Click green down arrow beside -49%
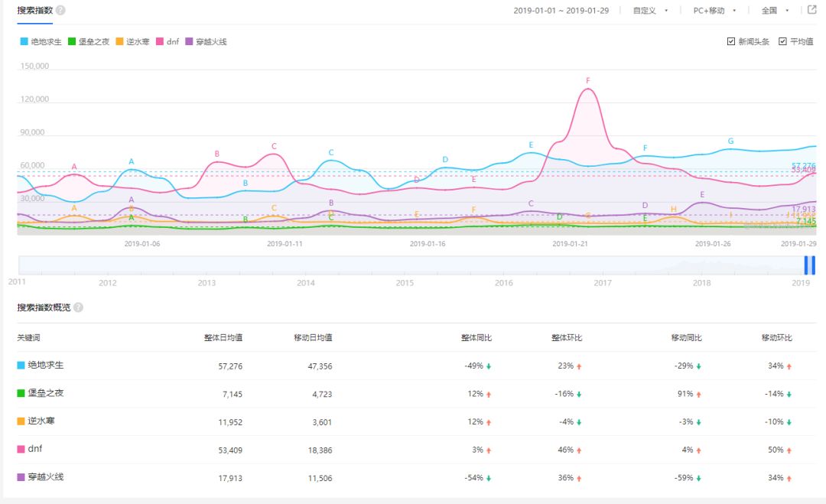This screenshot has height=504, width=826. pos(489,366)
